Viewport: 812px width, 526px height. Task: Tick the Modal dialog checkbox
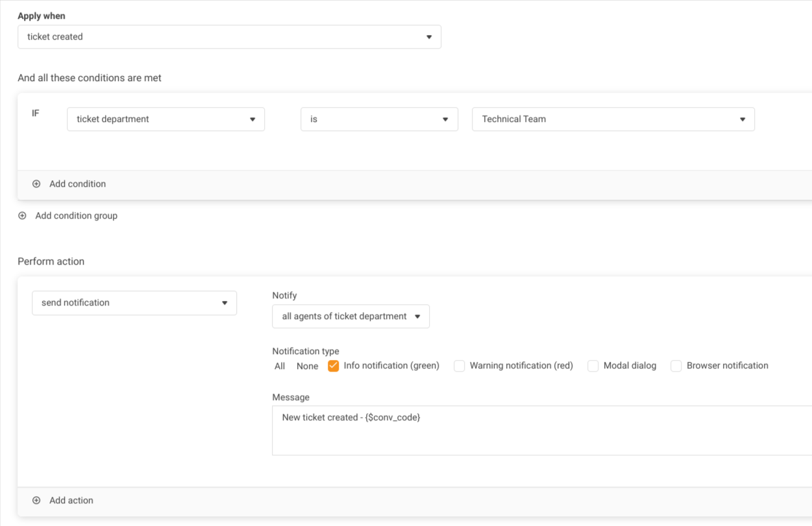coord(593,366)
